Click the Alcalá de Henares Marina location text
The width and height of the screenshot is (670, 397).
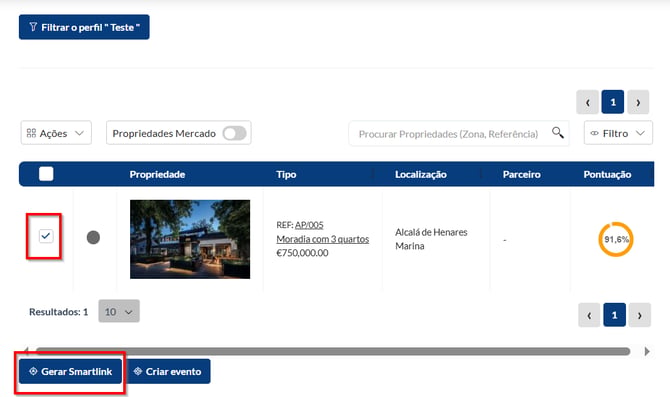click(431, 239)
